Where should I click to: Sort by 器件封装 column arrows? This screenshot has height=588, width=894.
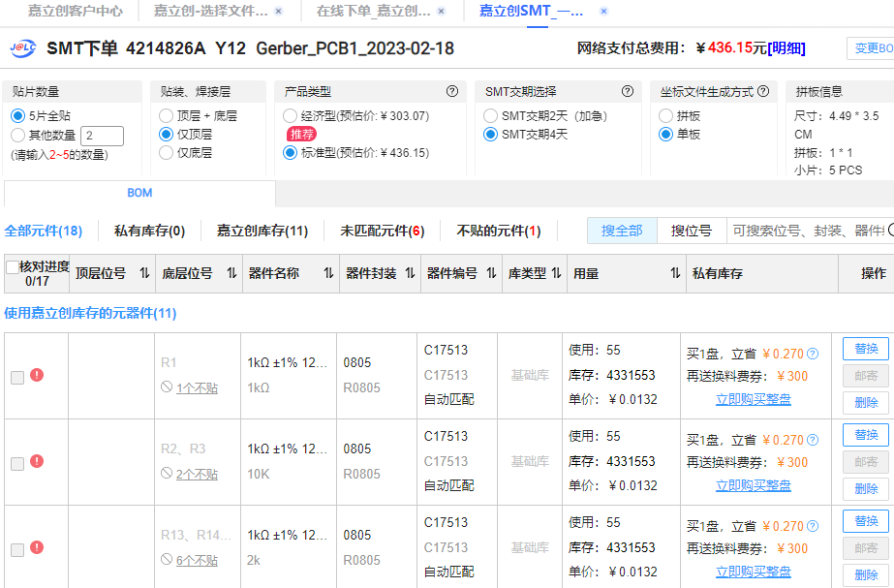(x=410, y=273)
